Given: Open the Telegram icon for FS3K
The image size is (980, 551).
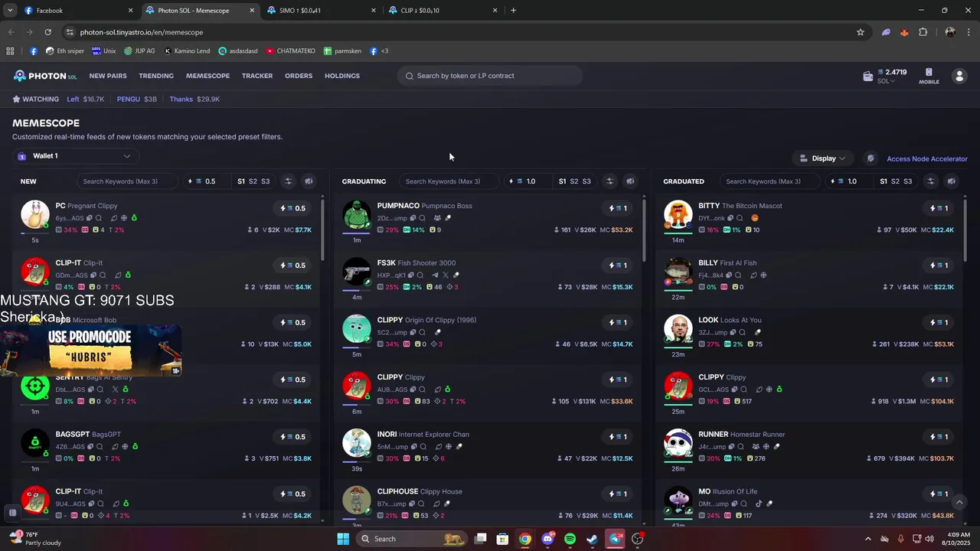Looking at the screenshot, I should [x=436, y=275].
